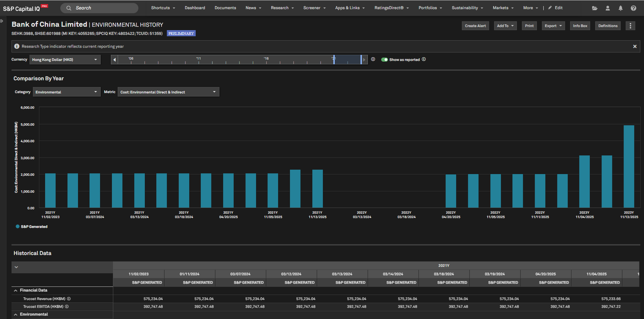
Task: Open the folder icon in top bar
Action: pos(594,8)
